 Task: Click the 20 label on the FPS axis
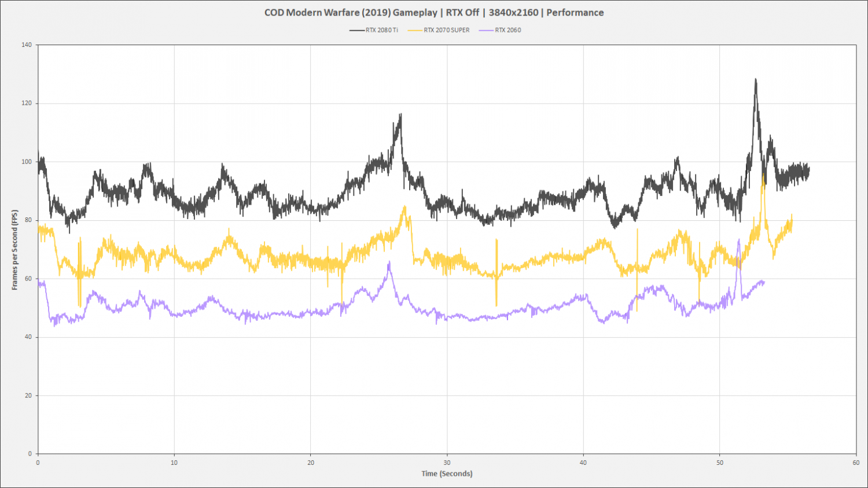[x=28, y=395]
